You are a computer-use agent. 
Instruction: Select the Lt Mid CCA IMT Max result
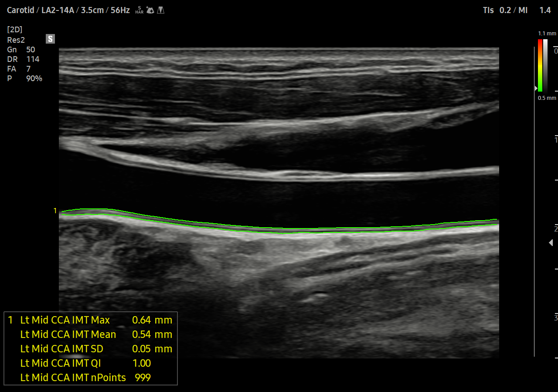(96, 320)
